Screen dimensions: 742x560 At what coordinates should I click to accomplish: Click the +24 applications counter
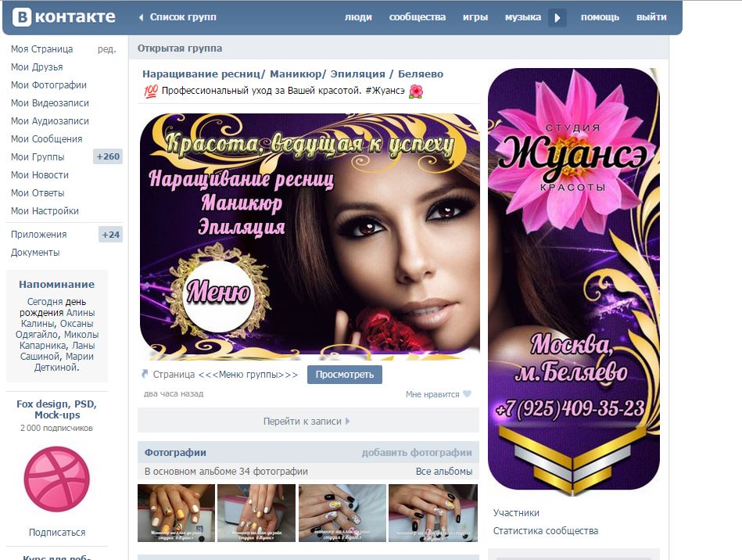click(x=111, y=235)
